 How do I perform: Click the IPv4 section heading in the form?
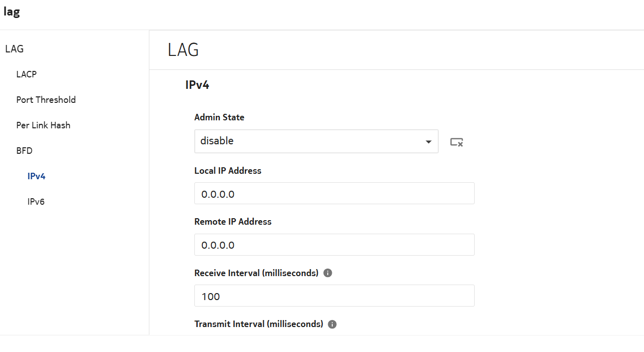point(197,85)
